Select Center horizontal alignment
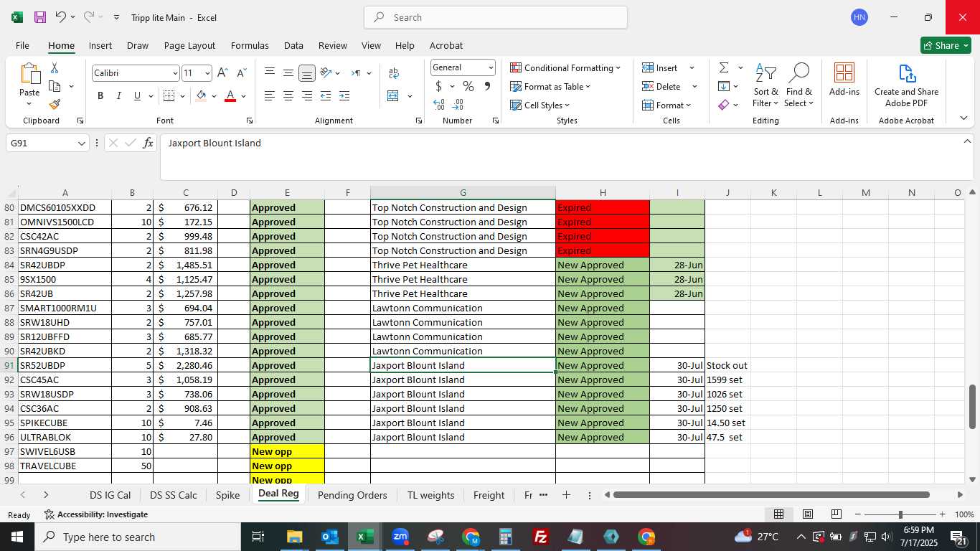 [288, 96]
